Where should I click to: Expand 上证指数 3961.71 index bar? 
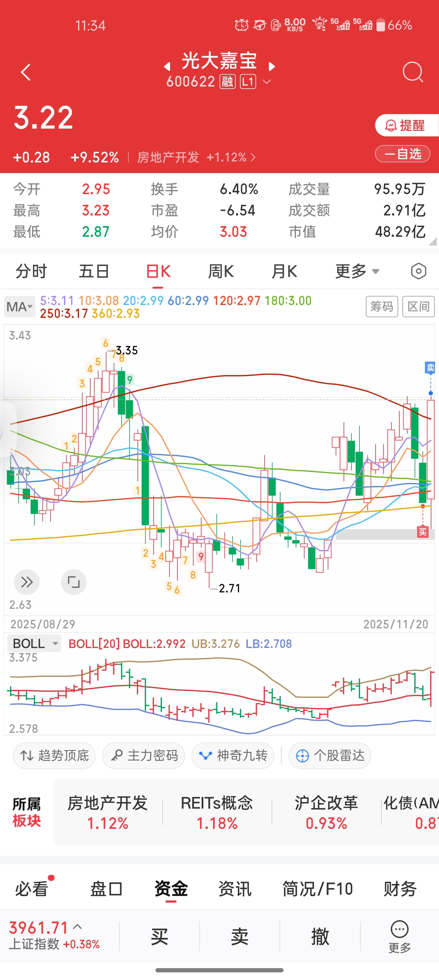(x=55, y=936)
